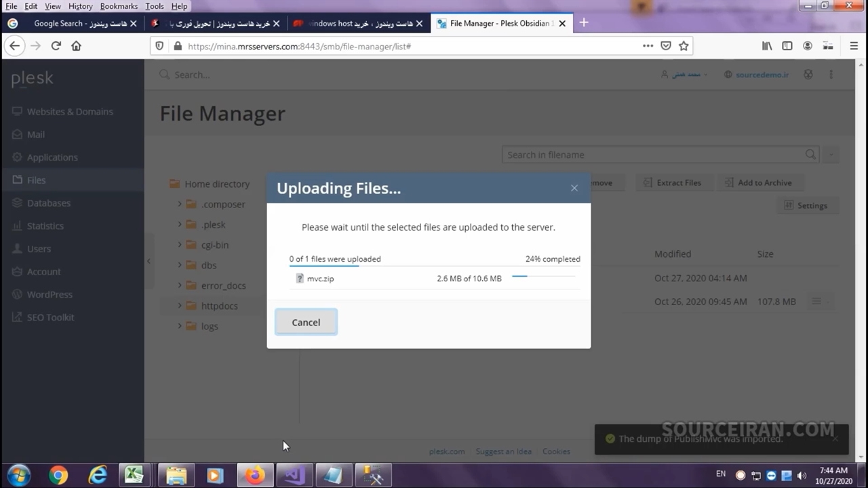This screenshot has width=868, height=488.
Task: Click the mvc.zip upload progress bar
Action: [x=543, y=277]
